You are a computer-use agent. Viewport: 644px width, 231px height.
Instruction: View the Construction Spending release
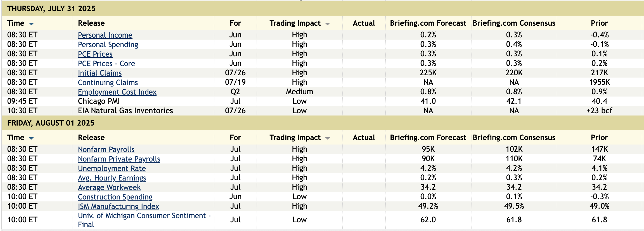click(x=115, y=197)
